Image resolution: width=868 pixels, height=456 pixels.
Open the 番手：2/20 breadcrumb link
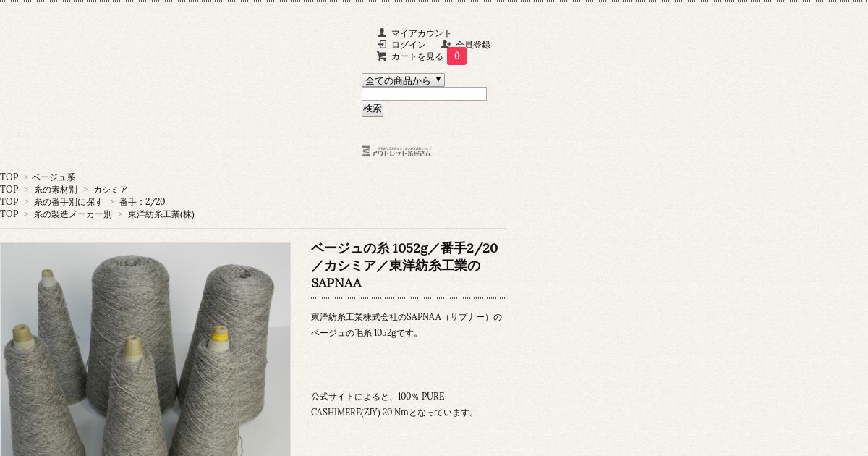pos(142,202)
